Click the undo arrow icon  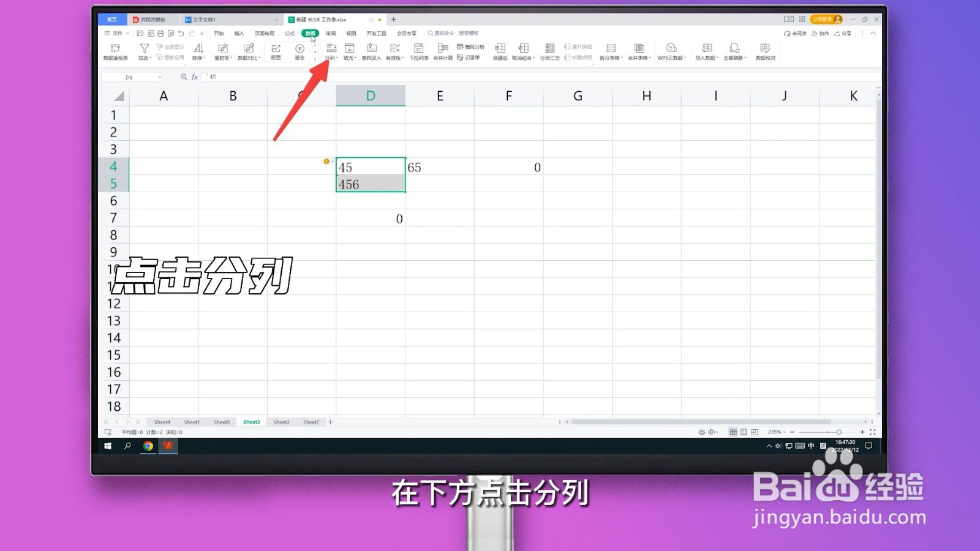[181, 34]
